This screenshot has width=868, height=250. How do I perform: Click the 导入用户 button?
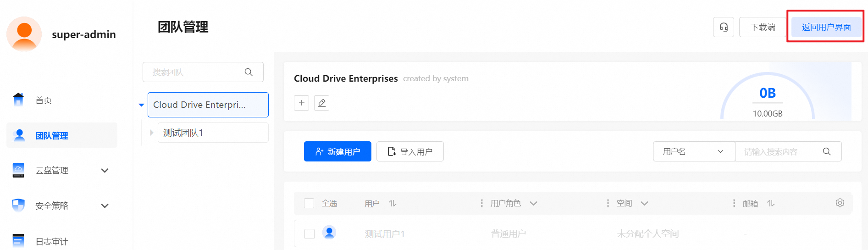coord(410,151)
